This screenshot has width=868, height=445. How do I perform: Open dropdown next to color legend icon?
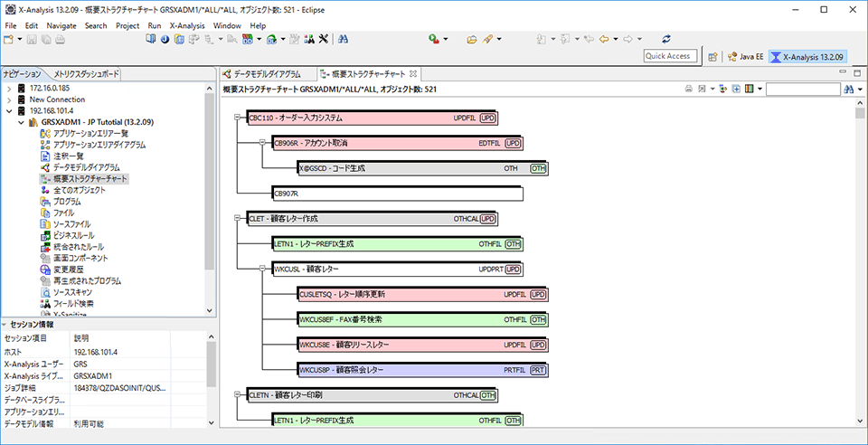tap(760, 89)
